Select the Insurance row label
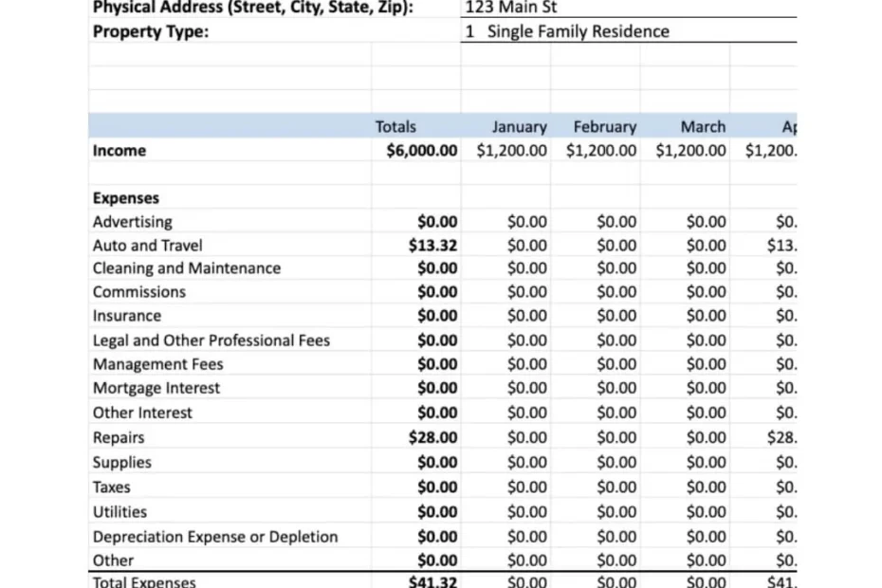 click(x=126, y=316)
